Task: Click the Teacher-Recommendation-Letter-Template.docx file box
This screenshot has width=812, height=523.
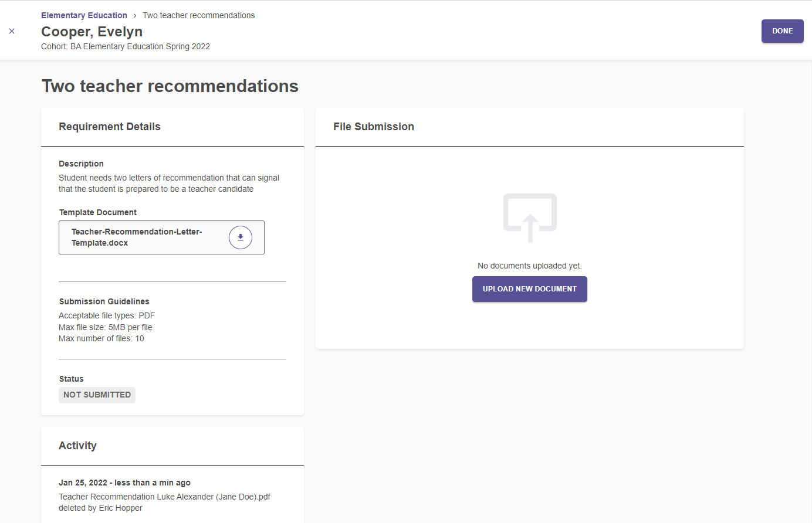Action: click(161, 237)
